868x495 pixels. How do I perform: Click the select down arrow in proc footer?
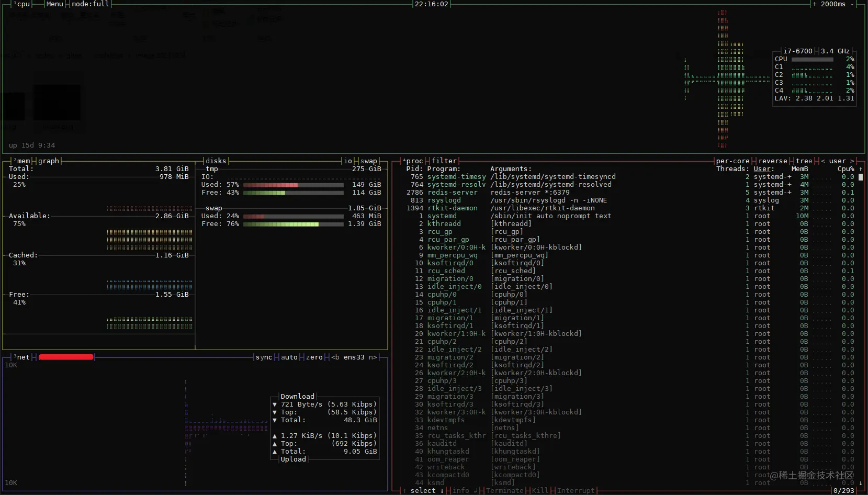tap(442, 490)
